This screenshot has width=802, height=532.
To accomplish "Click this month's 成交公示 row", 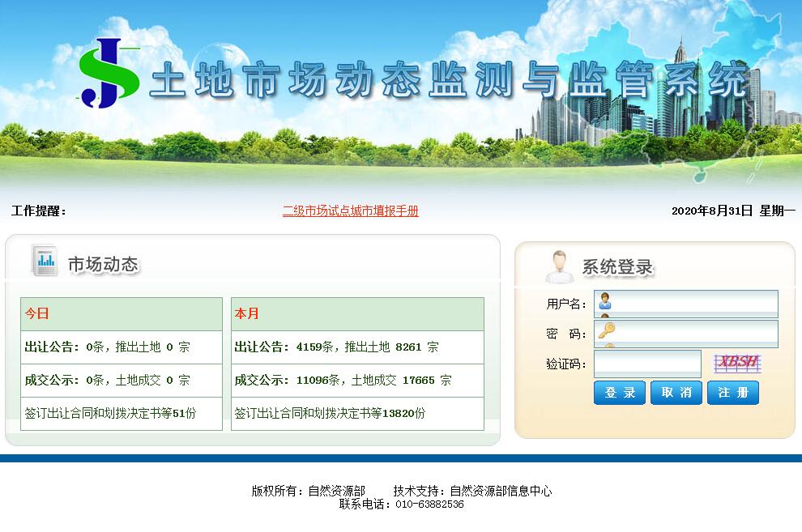I will coord(356,381).
